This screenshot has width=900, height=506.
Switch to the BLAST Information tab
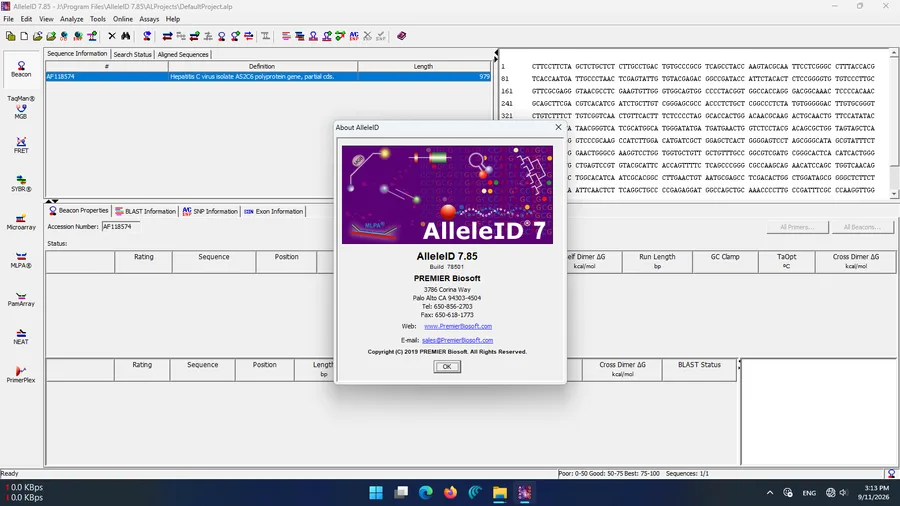[145, 212]
